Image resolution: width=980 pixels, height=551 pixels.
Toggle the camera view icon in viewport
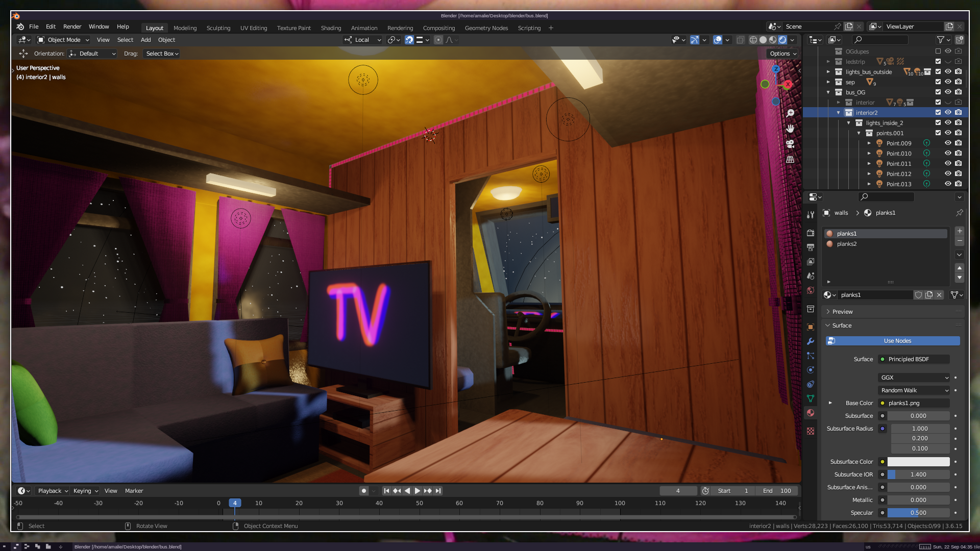(x=790, y=144)
